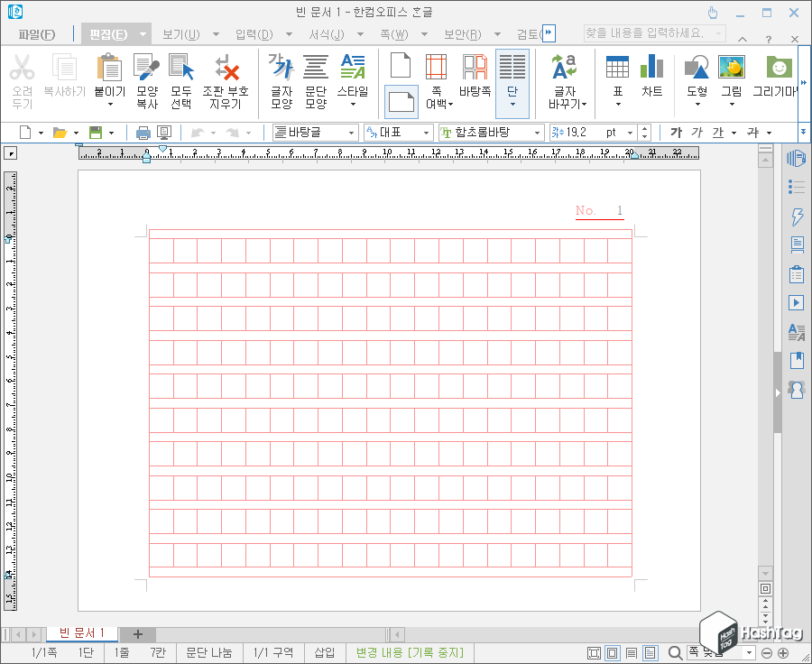Viewport: 812px width, 664px height.
Task: Open the 파일(F) menu
Action: [36, 34]
